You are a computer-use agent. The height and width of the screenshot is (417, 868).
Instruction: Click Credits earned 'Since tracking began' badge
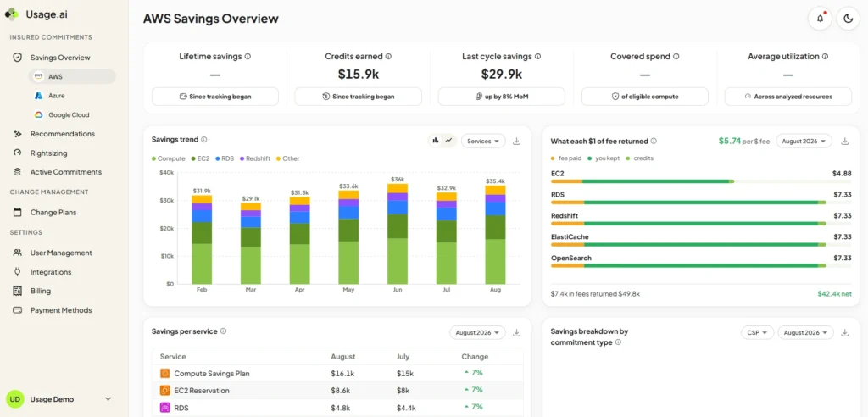tap(359, 97)
